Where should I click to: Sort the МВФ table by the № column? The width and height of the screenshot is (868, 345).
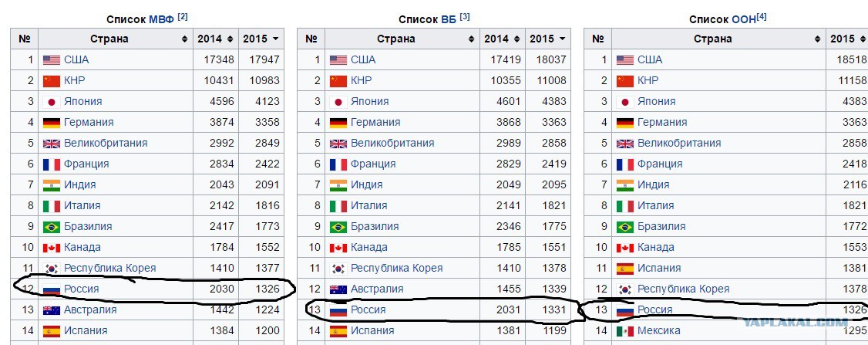pos(24,39)
